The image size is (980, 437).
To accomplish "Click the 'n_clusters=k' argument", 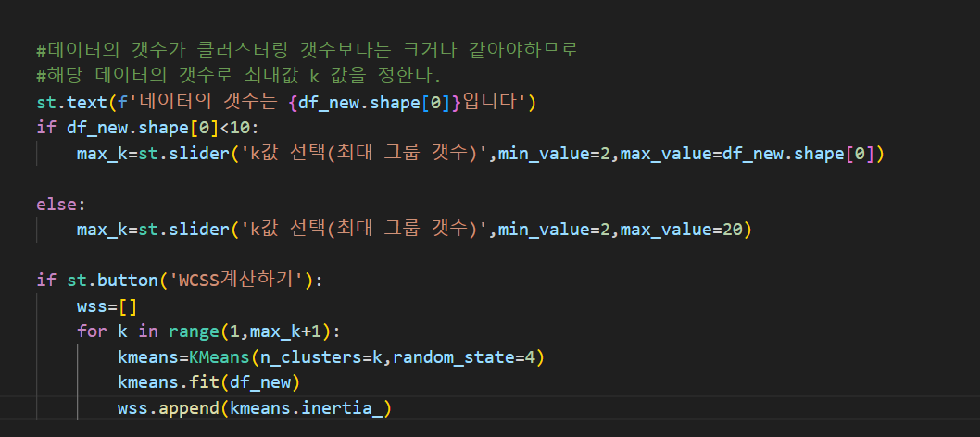I will (x=320, y=357).
